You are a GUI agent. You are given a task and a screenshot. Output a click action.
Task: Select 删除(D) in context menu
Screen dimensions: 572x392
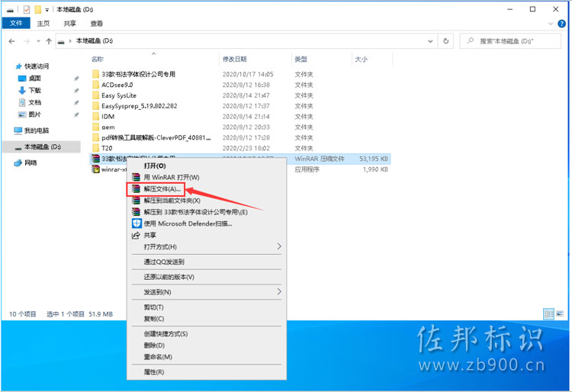pyautogui.click(x=207, y=345)
